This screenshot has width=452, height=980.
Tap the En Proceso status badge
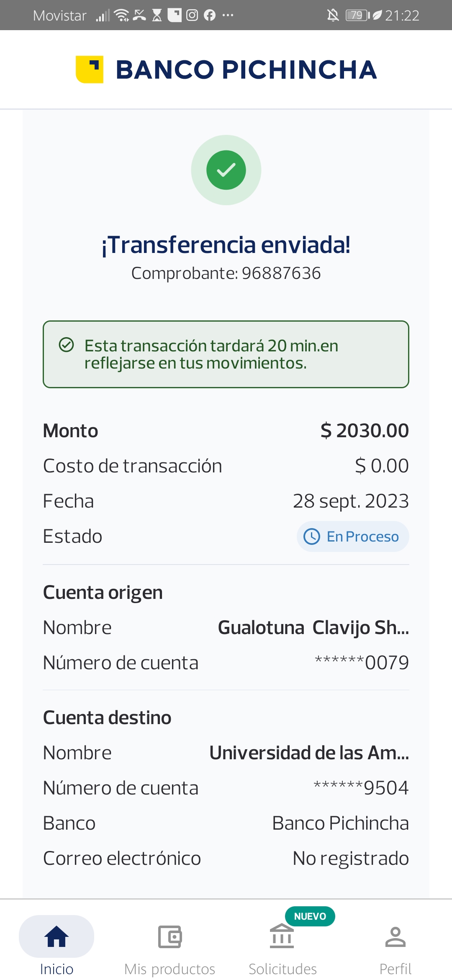point(353,536)
